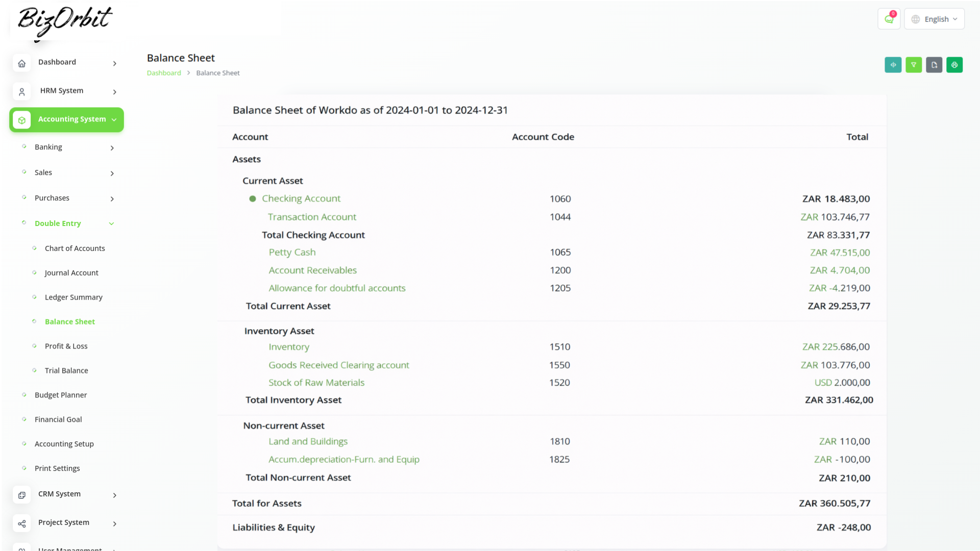This screenshot has width=980, height=551.
Task: Open Print Settings menu item
Action: pos(57,469)
